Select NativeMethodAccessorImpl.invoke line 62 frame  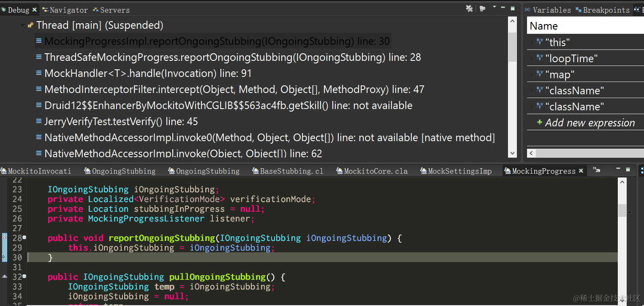point(183,153)
